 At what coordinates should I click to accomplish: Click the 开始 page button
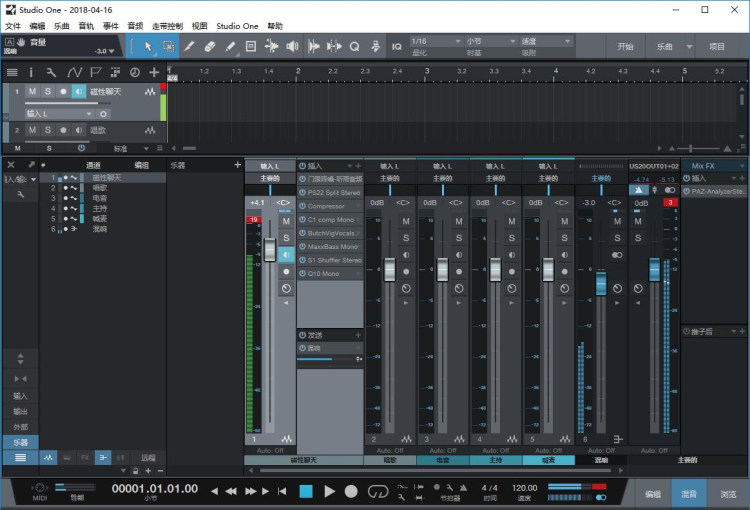point(625,46)
